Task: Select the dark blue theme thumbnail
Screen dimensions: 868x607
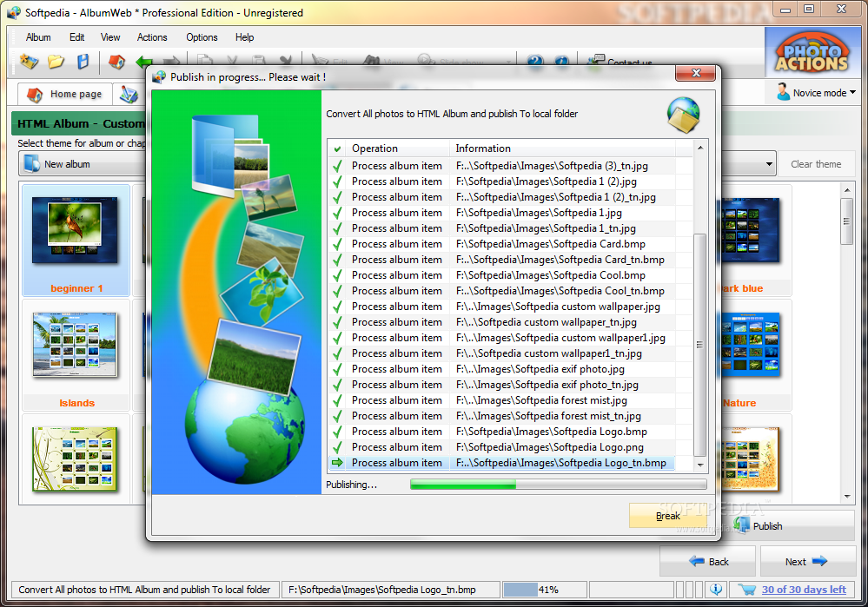Action: pyautogui.click(x=756, y=241)
